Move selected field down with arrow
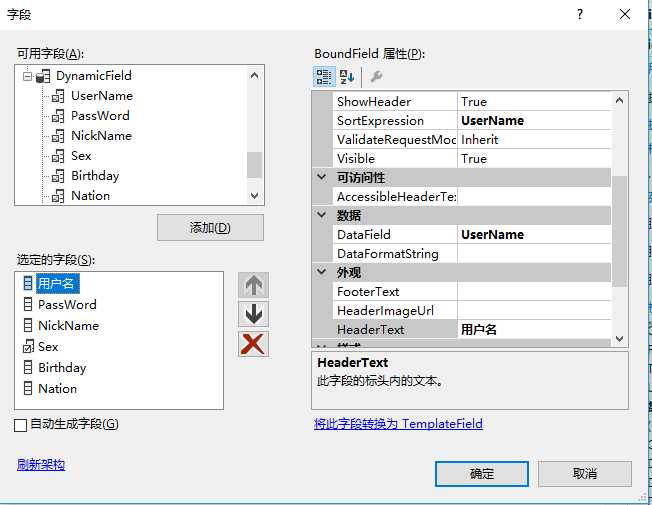The width and height of the screenshot is (652, 505). (253, 314)
